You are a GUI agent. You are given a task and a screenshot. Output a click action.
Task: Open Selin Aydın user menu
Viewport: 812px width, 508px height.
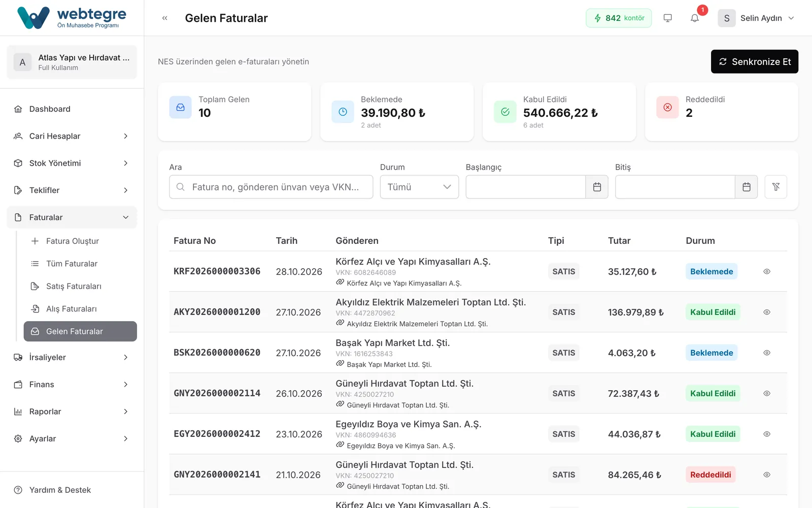click(x=756, y=18)
